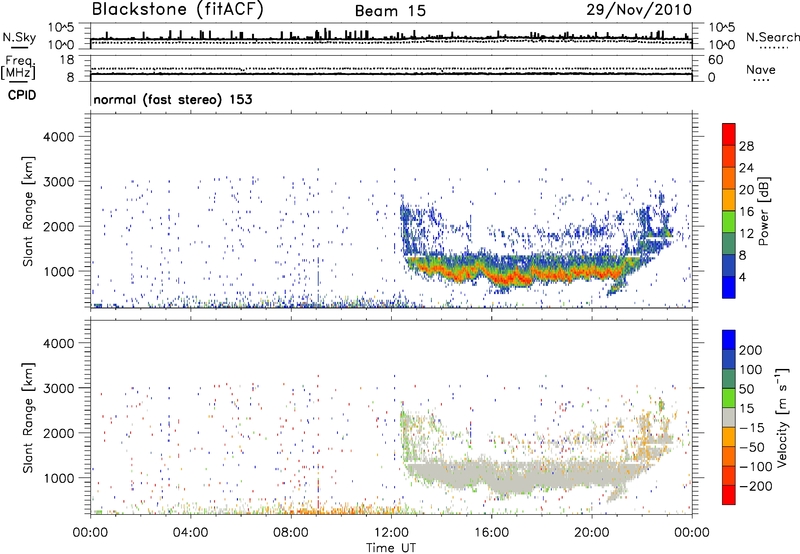Click the "12" label on the power colorbar
Screen dimensions: 800x554
[746, 234]
